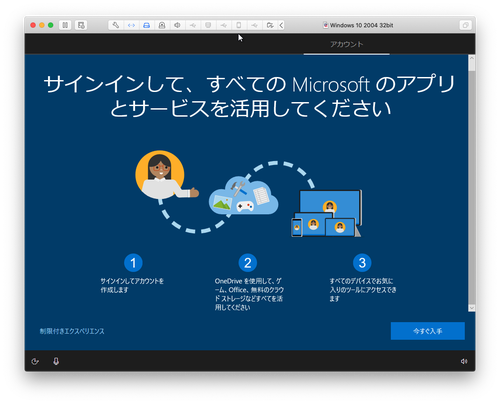Image resolution: width=500 pixels, height=404 pixels.
Task: Click the scrollbar up arrow
Action: (471, 58)
